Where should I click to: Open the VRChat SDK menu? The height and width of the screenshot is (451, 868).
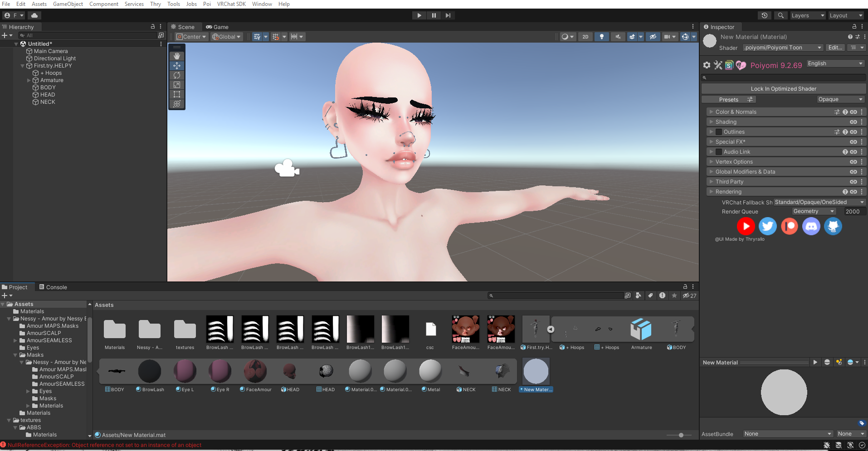pyautogui.click(x=231, y=4)
